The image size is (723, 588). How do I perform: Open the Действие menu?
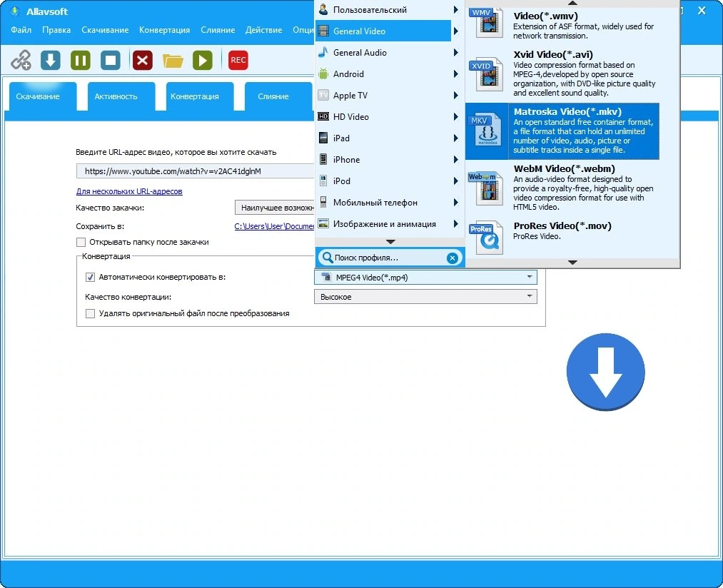[x=264, y=30]
